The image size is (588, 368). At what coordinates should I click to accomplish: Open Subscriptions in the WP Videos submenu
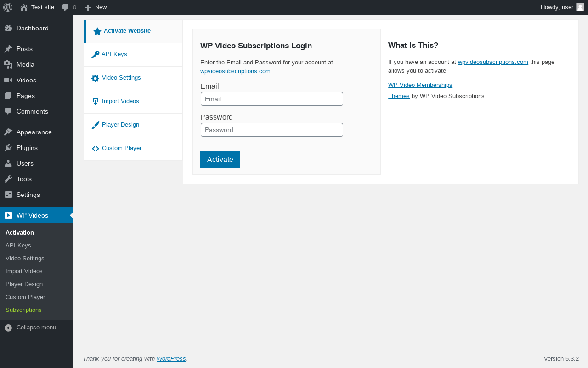[x=23, y=310]
